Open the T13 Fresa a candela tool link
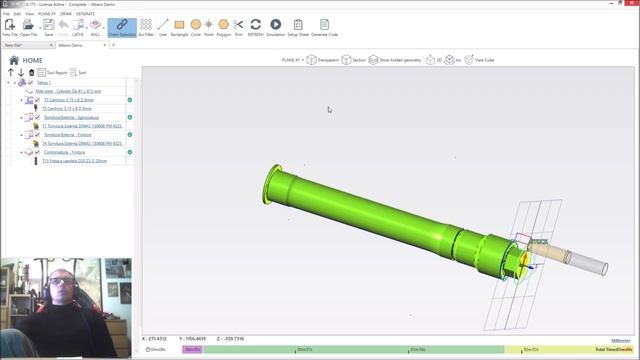The width and height of the screenshot is (640, 360). [x=74, y=161]
